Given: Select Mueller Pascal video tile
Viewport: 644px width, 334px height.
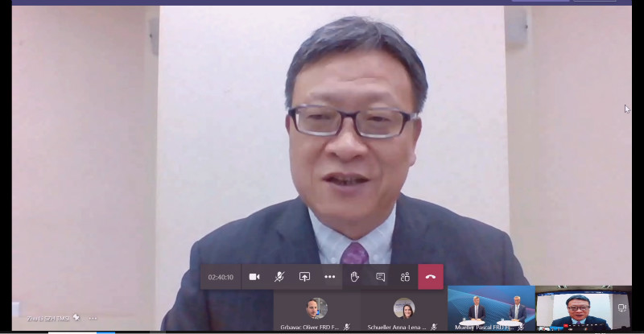Looking at the screenshot, I should click(491, 308).
